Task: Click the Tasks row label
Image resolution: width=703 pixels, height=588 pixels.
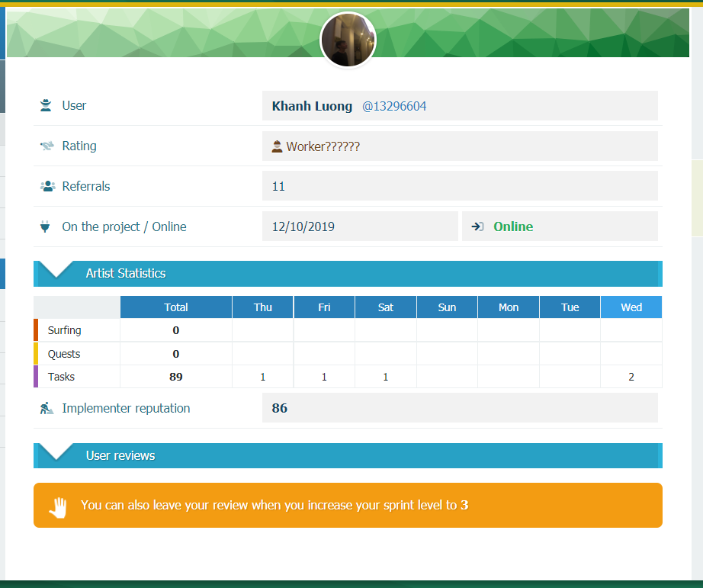Action: [x=61, y=377]
